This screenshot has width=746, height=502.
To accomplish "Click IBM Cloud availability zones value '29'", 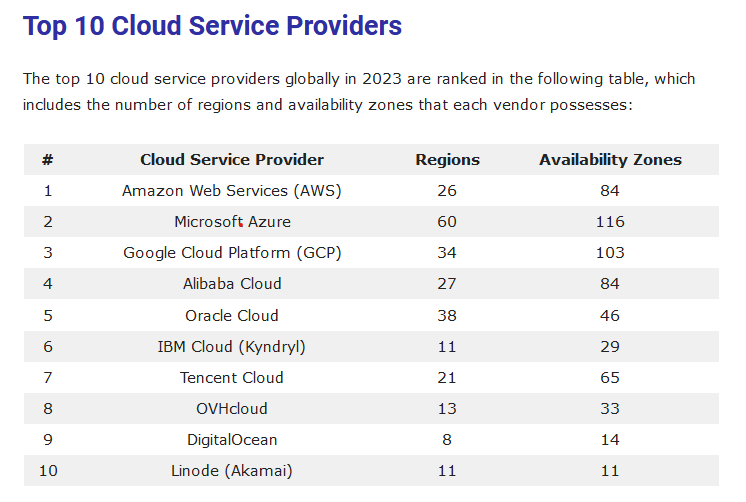I will pos(610,346).
